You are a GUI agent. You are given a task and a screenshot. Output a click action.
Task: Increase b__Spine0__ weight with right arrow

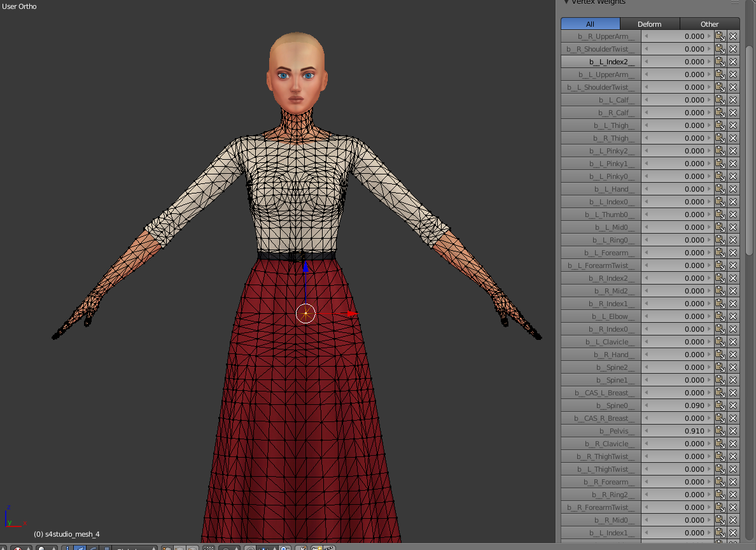coord(709,405)
